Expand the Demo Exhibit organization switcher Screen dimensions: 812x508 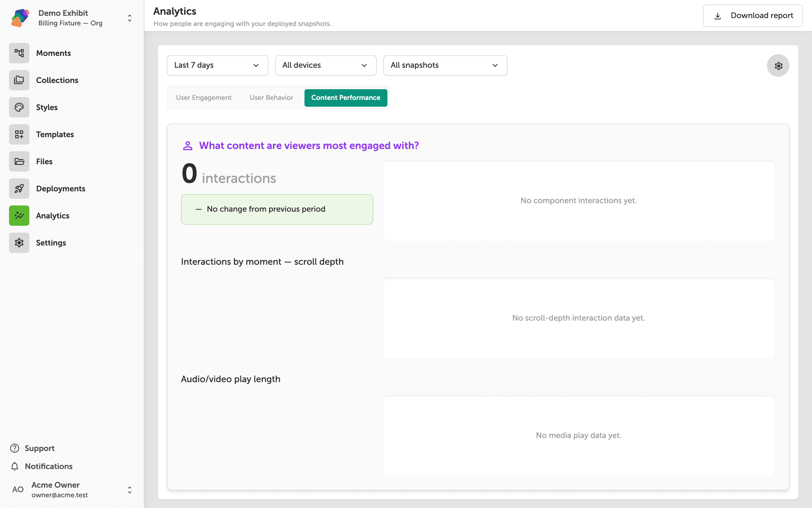pyautogui.click(x=129, y=18)
